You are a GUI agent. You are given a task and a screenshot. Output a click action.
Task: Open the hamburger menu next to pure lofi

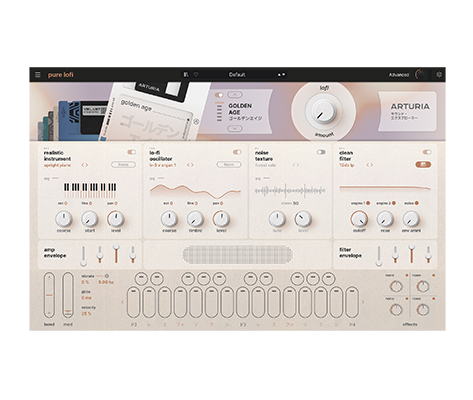(x=38, y=75)
